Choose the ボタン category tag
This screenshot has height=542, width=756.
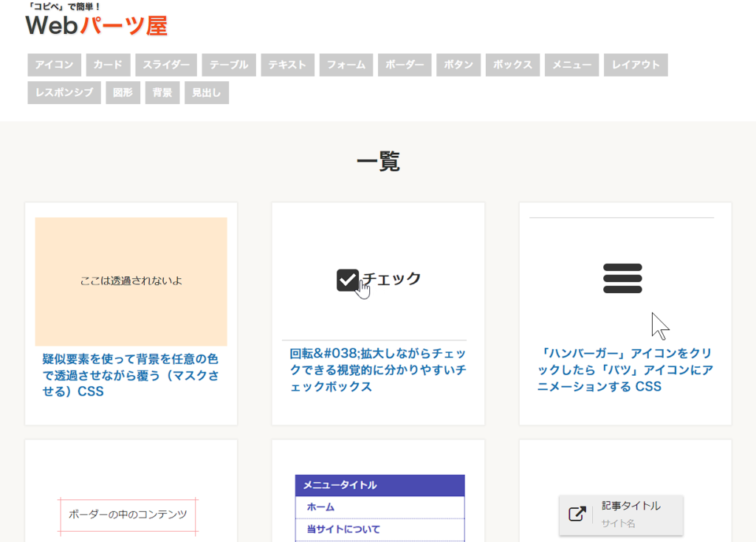pos(458,64)
